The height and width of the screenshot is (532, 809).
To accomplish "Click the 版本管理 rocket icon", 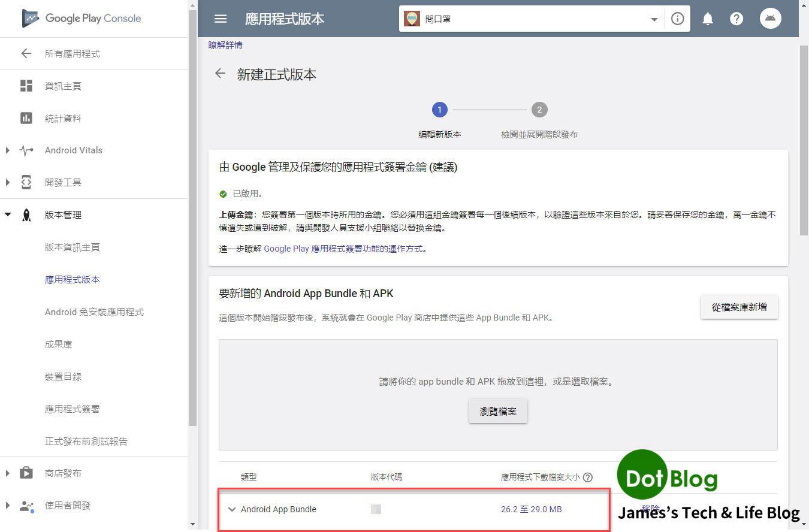I will coord(26,215).
